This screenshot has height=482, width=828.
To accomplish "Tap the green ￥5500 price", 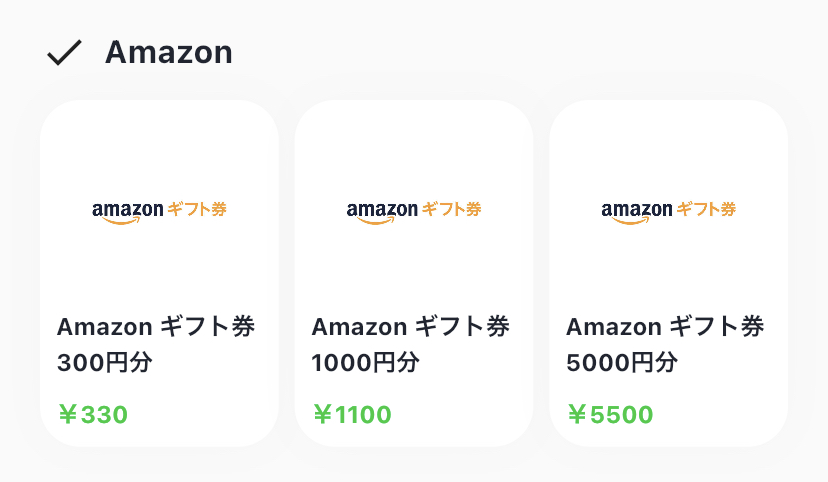I will tap(610, 414).
